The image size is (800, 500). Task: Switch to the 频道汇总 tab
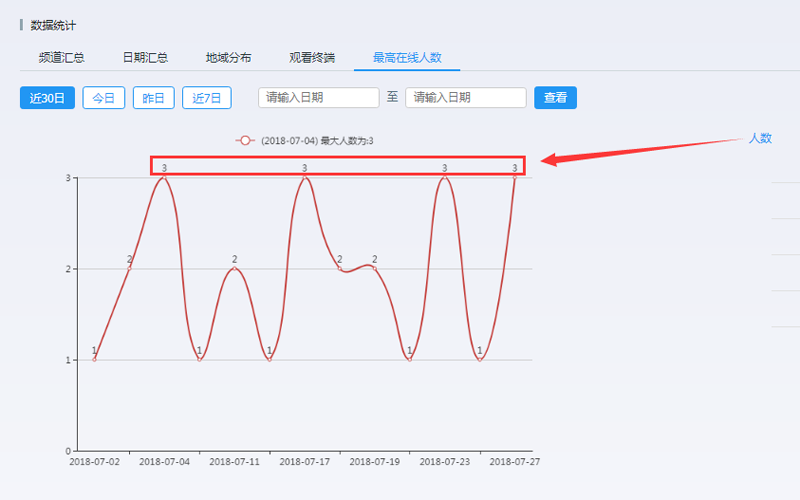coord(61,58)
